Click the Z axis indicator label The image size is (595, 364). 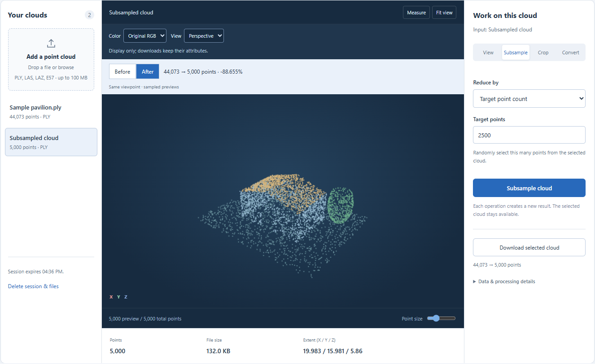(126, 297)
